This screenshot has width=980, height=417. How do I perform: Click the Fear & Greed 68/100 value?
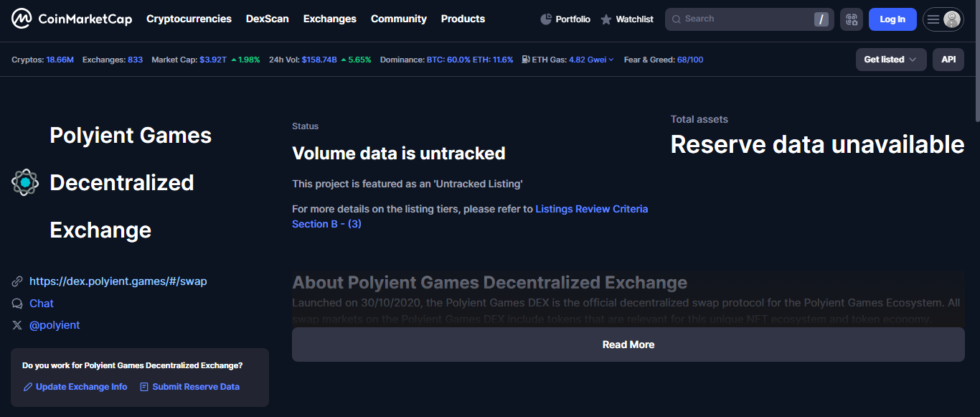tap(690, 60)
